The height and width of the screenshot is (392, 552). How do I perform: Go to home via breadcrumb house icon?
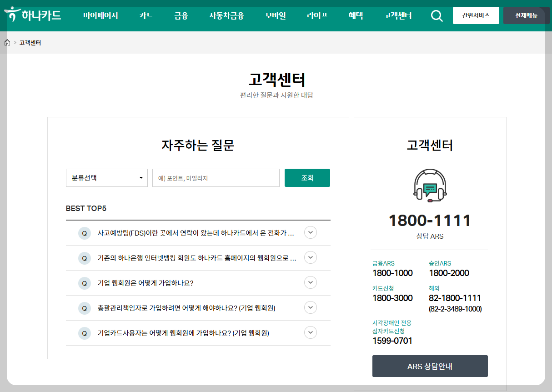7,43
